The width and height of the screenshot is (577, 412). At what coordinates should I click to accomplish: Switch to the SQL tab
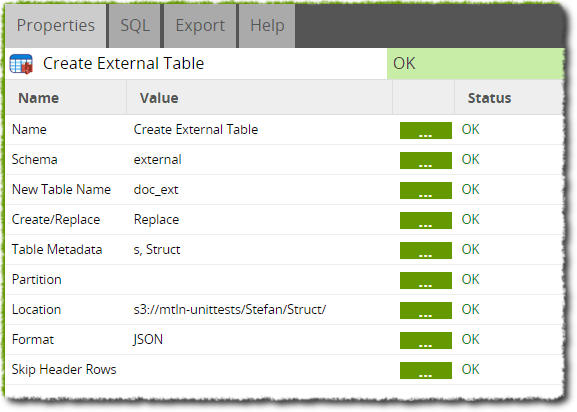coord(135,26)
